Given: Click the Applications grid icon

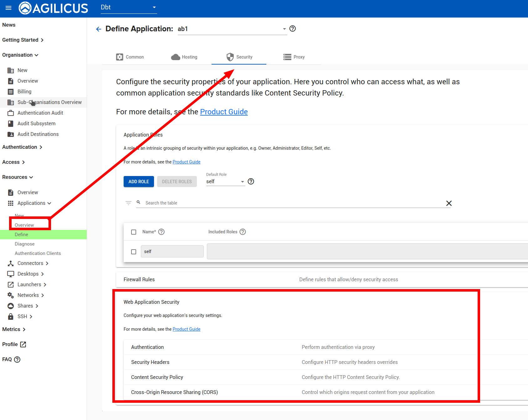Looking at the screenshot, I should tap(11, 203).
